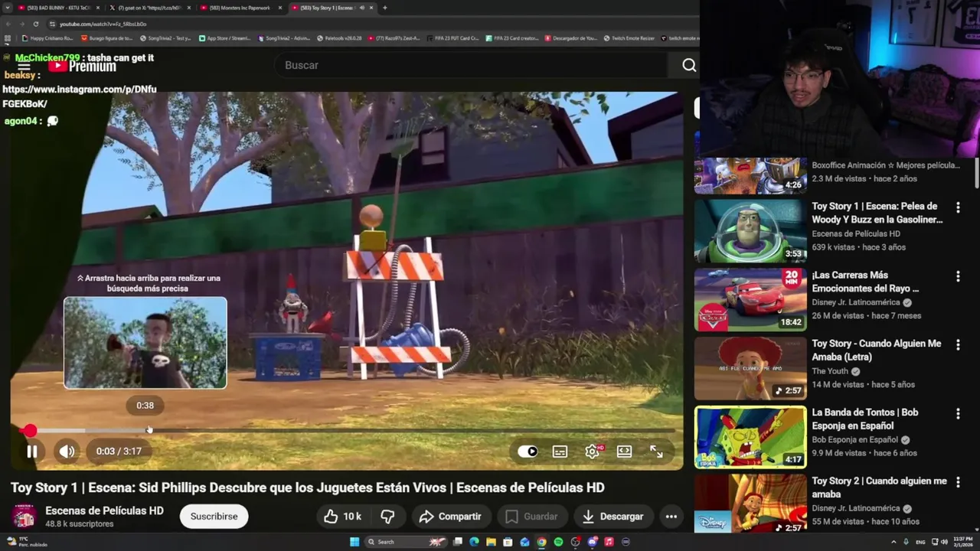Open the Twitch Emote Resizer bookmark
The height and width of the screenshot is (551, 980).
pyautogui.click(x=629, y=37)
